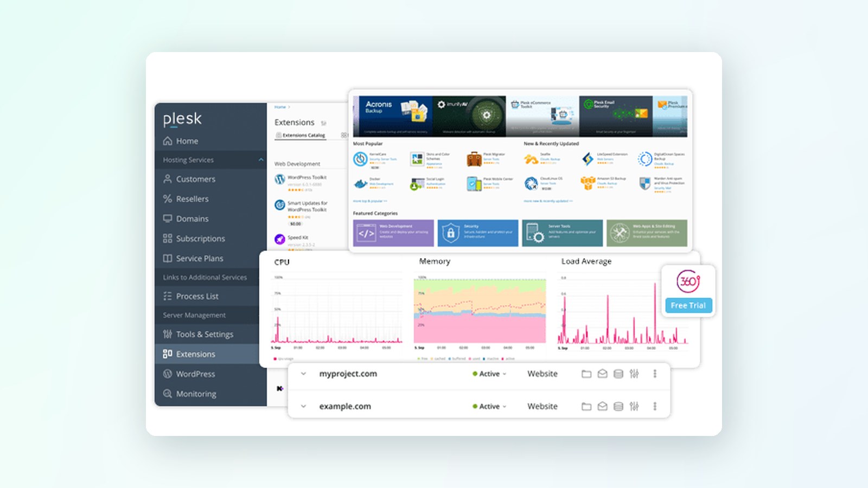Screen dimensions: 868x488
Task: Click the Home breadcrumb link
Action: 280,107
